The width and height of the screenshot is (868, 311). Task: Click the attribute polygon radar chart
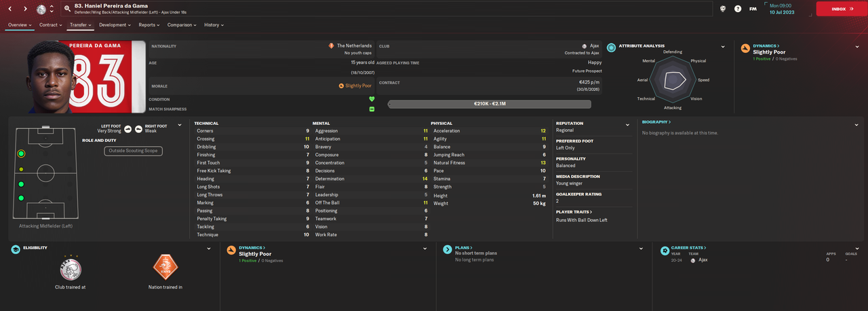point(673,79)
